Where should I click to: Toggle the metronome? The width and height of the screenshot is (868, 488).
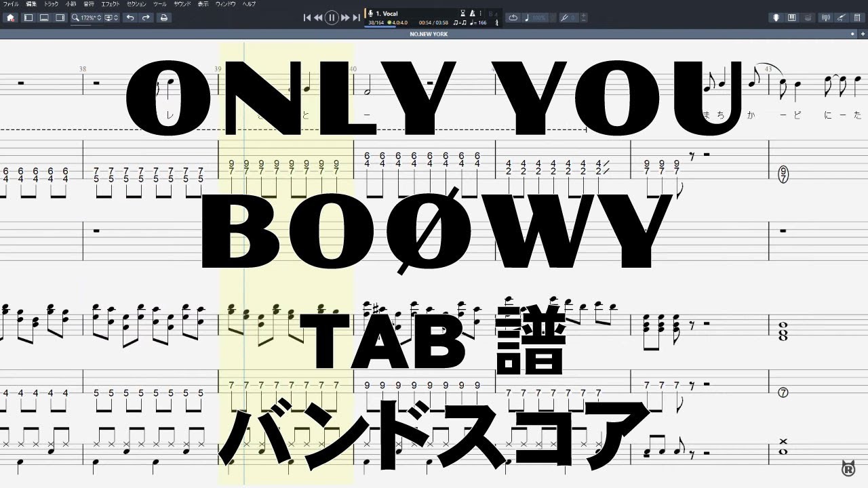(473, 13)
